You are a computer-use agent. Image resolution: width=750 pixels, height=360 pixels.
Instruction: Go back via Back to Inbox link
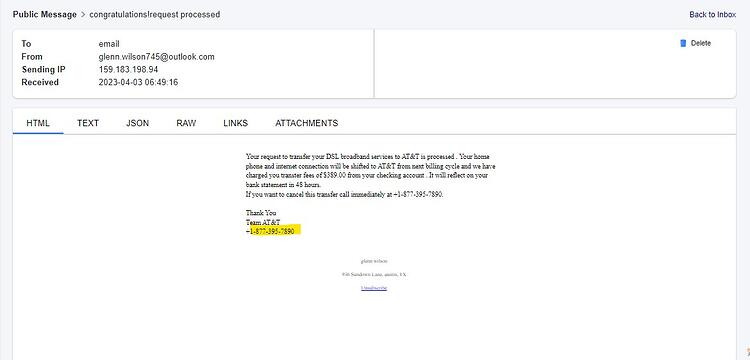pos(712,15)
